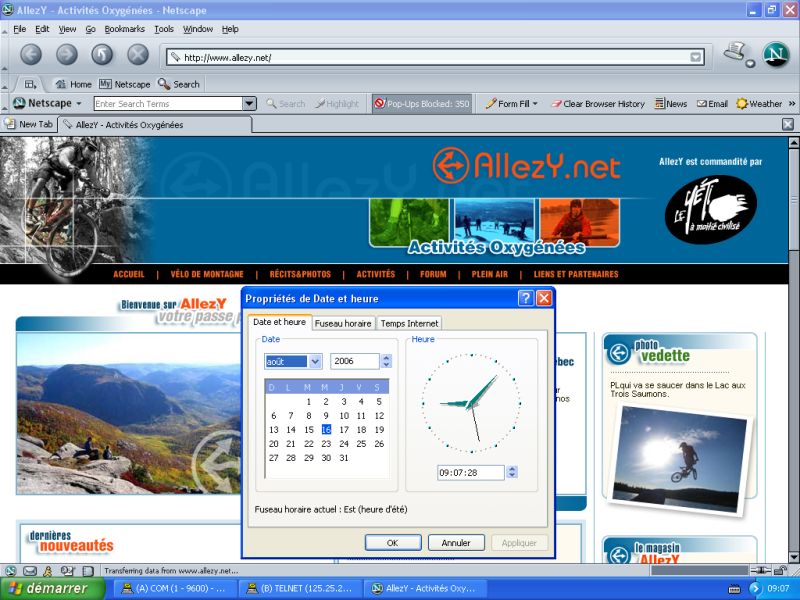Open the month dropdown showing août

(x=315, y=361)
